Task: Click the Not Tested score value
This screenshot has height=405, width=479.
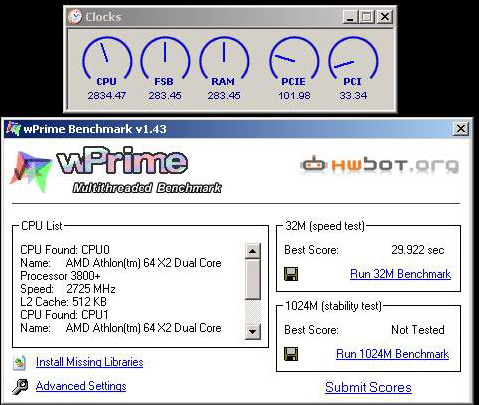Action: coord(418,330)
